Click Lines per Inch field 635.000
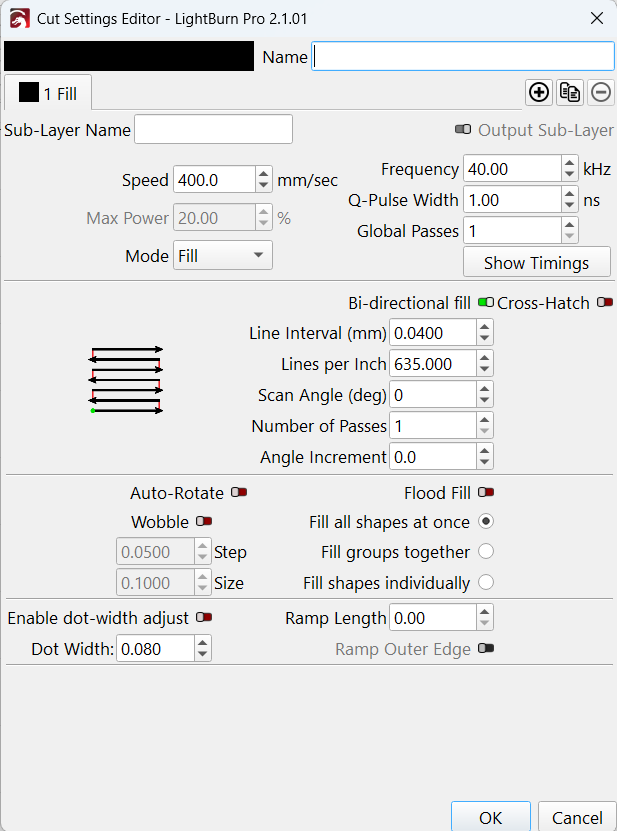 coord(433,364)
